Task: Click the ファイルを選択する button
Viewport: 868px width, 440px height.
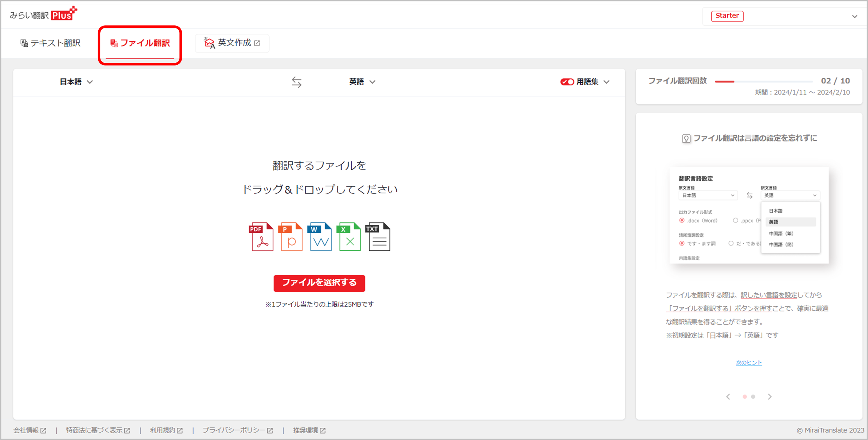Action: (319, 283)
